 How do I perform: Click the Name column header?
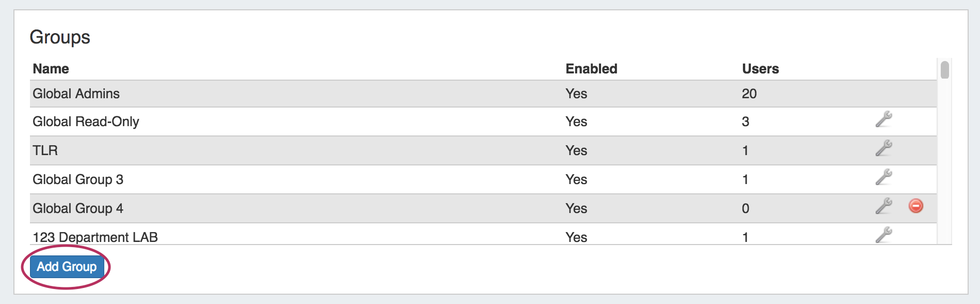[x=51, y=69]
